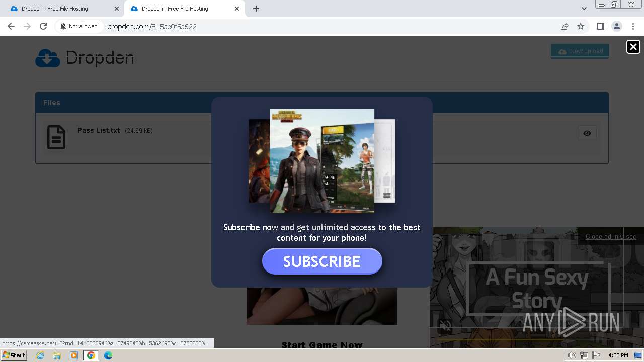Viewport: 644px width, 362px height.
Task: Click the Pass List.txt file name
Action: pyautogui.click(x=99, y=130)
